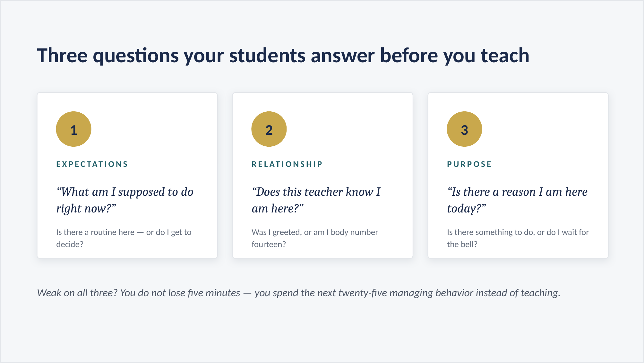
Task: Click quote "What am I supposed to do right now?"
Action: (x=125, y=200)
